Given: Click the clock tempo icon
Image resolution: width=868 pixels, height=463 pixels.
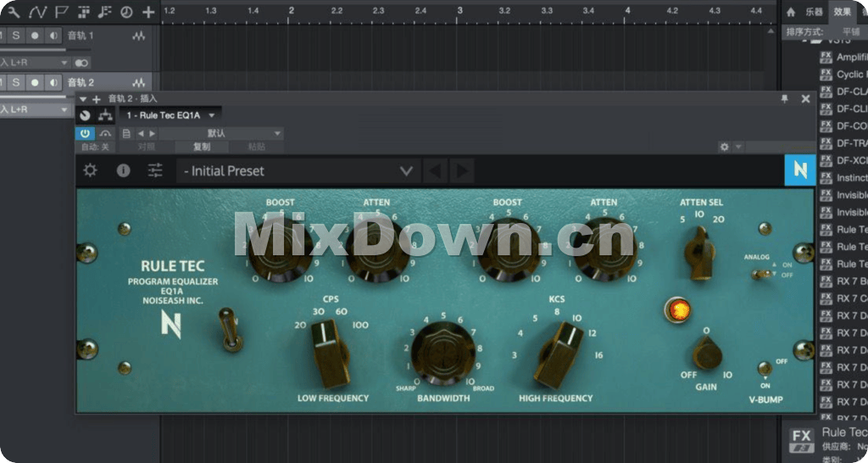Looking at the screenshot, I should point(127,11).
